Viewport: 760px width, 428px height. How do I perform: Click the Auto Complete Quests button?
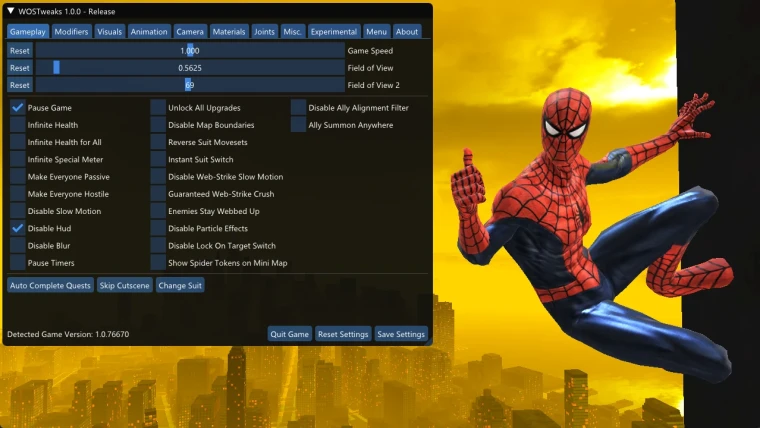(x=50, y=286)
